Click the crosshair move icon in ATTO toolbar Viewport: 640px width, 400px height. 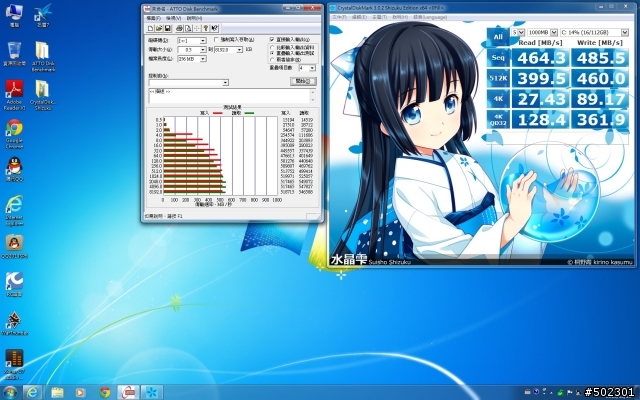tap(197, 28)
